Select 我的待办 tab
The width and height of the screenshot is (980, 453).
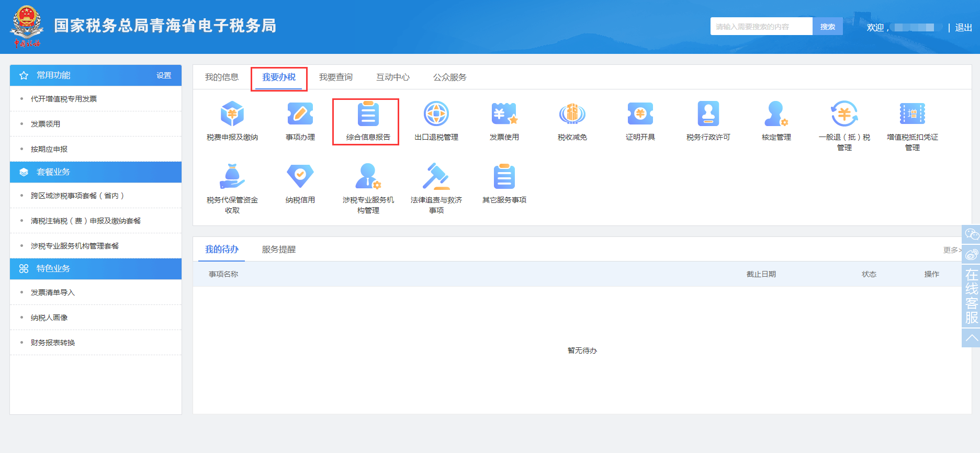tap(222, 250)
